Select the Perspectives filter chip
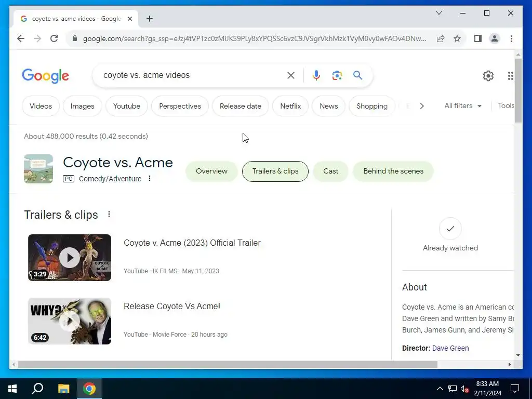Viewport: 532px width, 399px height. coord(180,106)
